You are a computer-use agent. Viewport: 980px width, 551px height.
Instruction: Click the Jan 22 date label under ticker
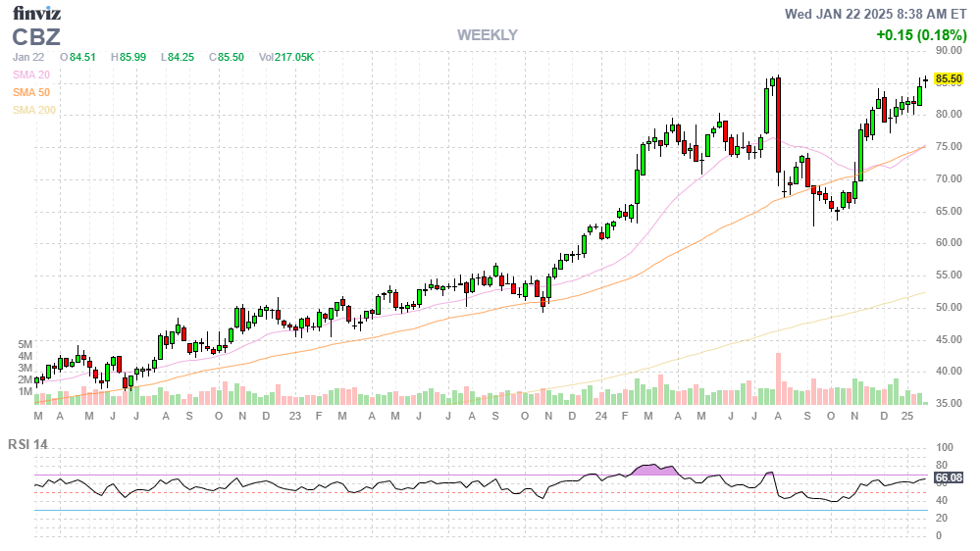(28, 58)
